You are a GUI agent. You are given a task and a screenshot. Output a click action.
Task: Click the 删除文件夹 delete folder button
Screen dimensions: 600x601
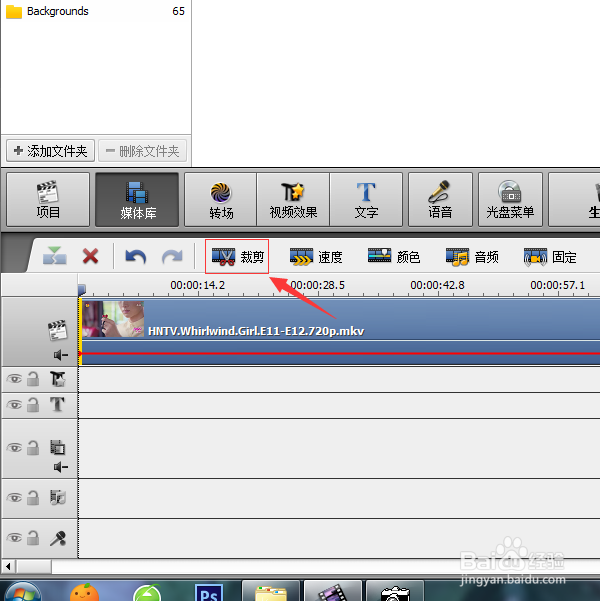[143, 151]
